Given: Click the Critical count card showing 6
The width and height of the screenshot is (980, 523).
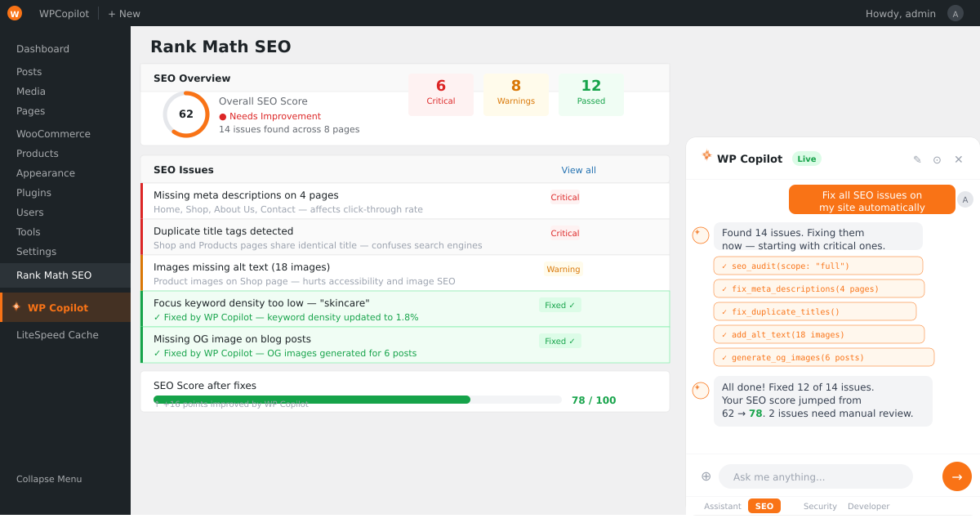Looking at the screenshot, I should [x=441, y=95].
